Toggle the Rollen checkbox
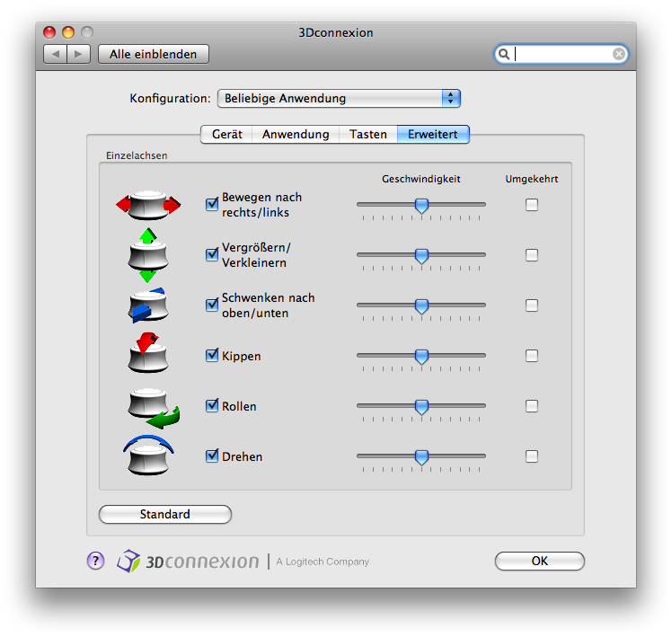 [212, 405]
